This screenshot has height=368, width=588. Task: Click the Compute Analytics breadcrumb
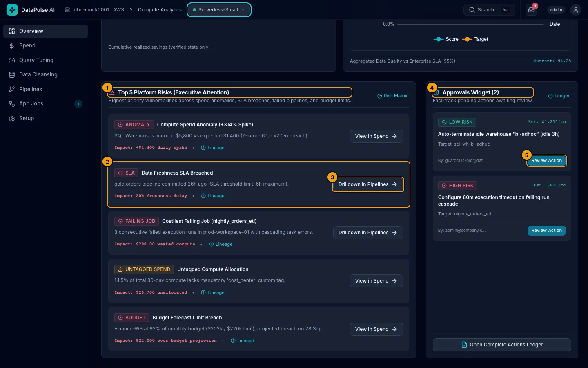coord(160,10)
